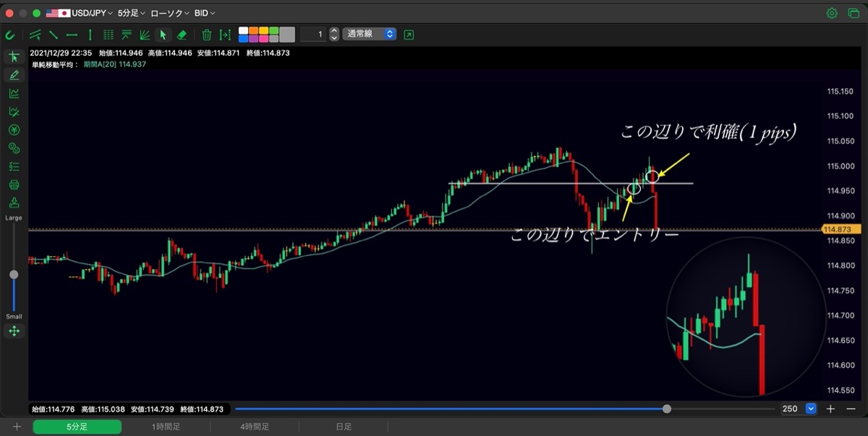The height and width of the screenshot is (436, 868).
Task: Pick the large gray color swatch
Action: point(287,34)
